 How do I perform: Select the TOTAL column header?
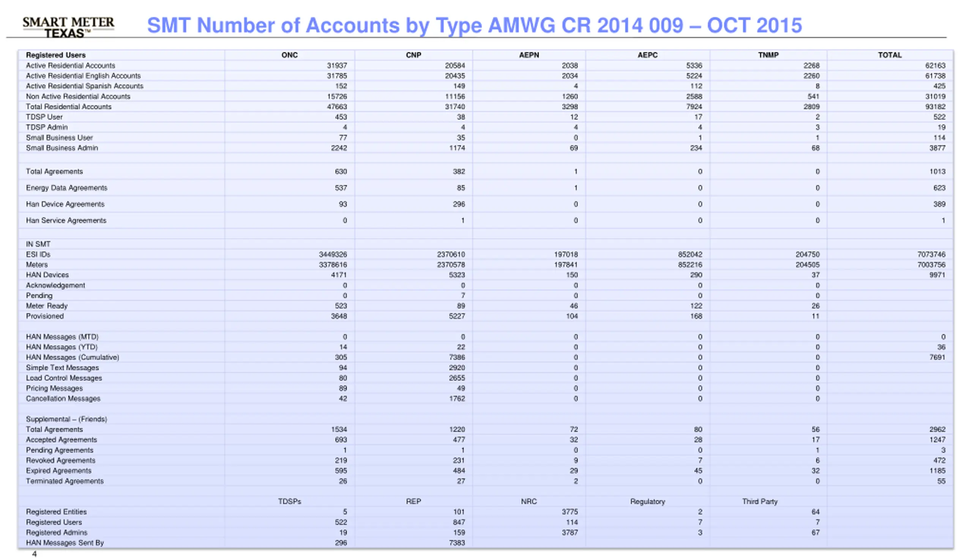point(889,55)
